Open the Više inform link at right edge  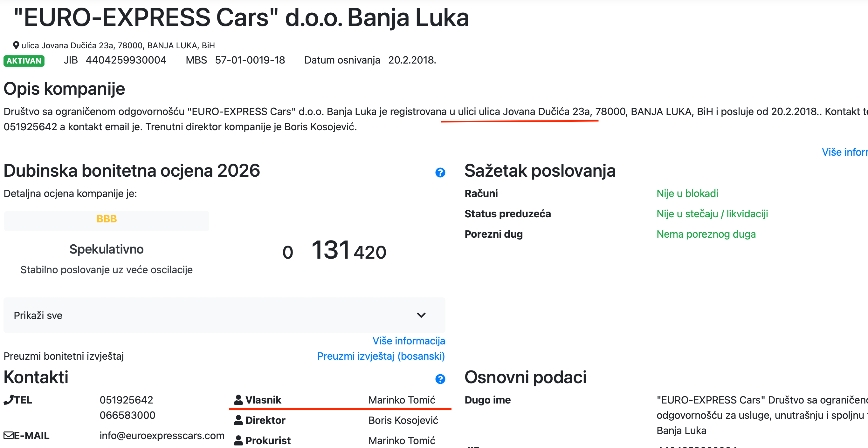(x=845, y=152)
